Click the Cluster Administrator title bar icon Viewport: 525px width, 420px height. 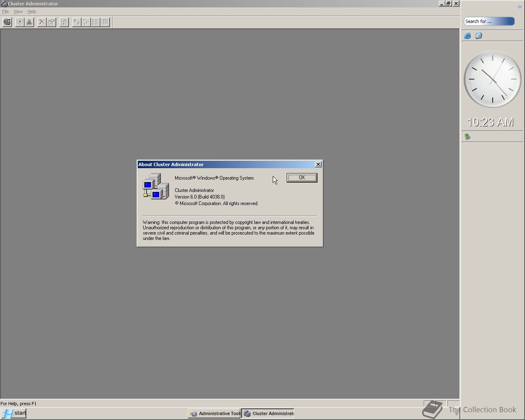coord(4,4)
